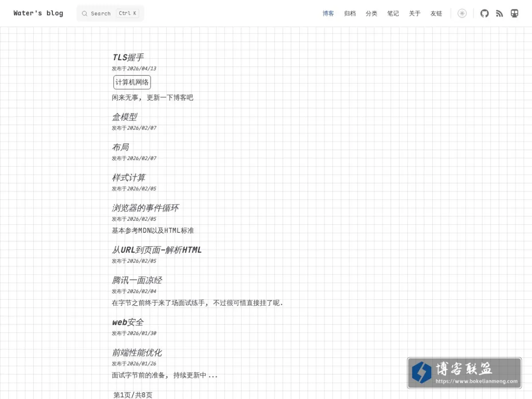Click the 发布于2026/02/04 date
Viewport: 532px width, 399px height.
(x=134, y=291)
